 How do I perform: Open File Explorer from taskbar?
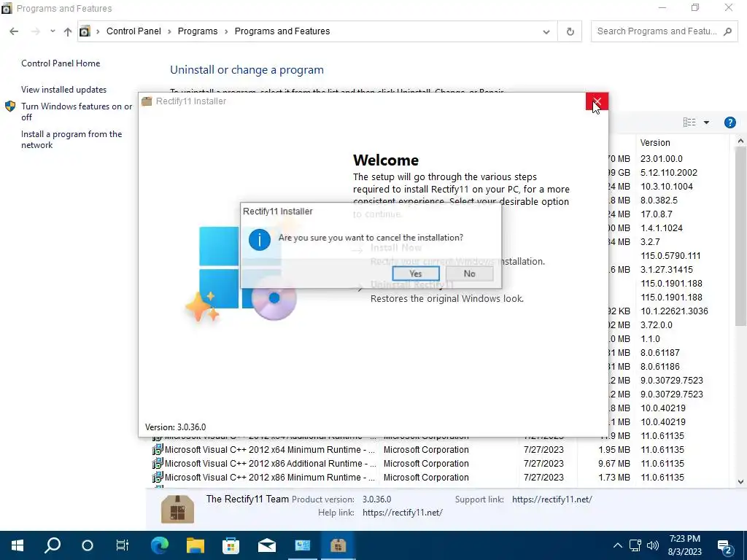[x=195, y=545]
